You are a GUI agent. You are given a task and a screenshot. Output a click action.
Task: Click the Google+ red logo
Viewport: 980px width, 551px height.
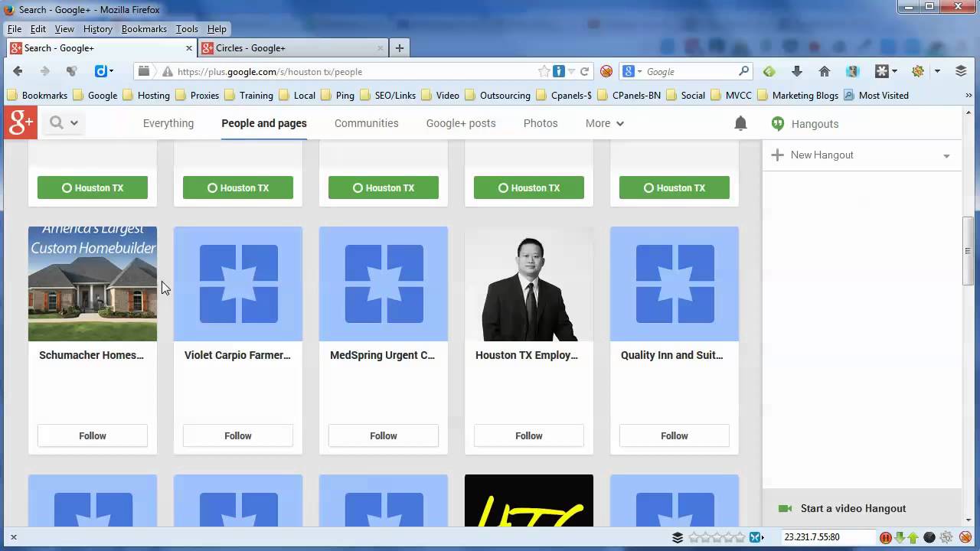pos(20,122)
